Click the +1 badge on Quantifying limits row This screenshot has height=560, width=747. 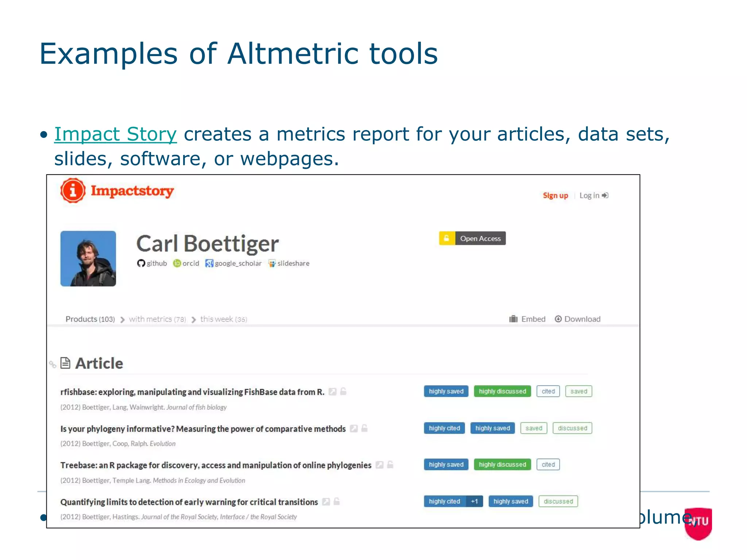(474, 501)
